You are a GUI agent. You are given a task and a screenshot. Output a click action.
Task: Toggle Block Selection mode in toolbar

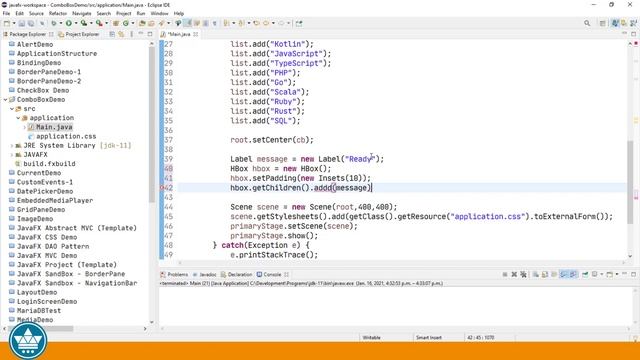tap(205, 23)
